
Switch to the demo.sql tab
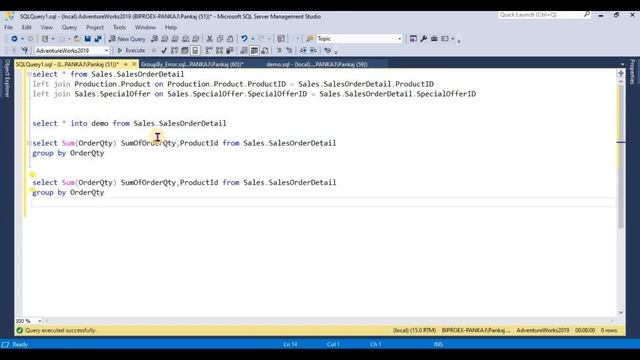[317, 64]
